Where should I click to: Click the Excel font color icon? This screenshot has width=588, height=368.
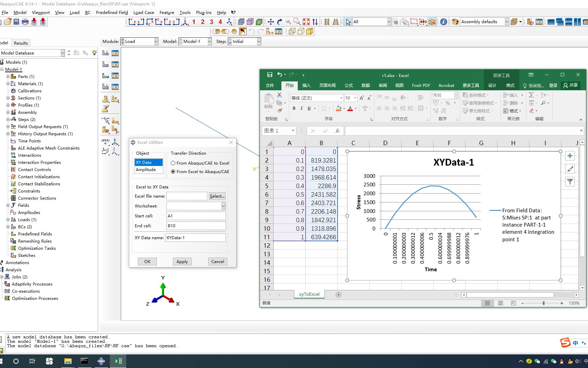(x=350, y=108)
